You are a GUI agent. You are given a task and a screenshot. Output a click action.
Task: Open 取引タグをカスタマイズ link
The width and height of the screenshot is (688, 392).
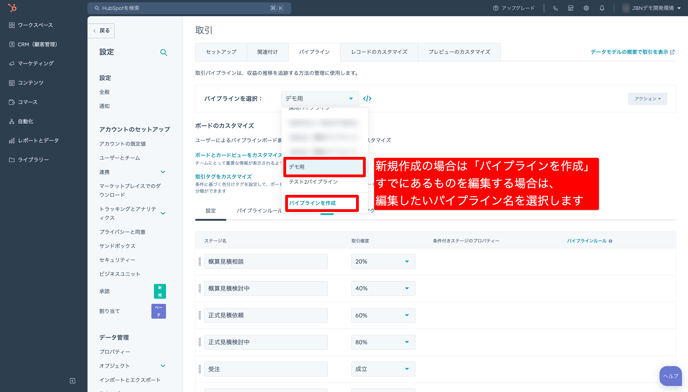(223, 176)
